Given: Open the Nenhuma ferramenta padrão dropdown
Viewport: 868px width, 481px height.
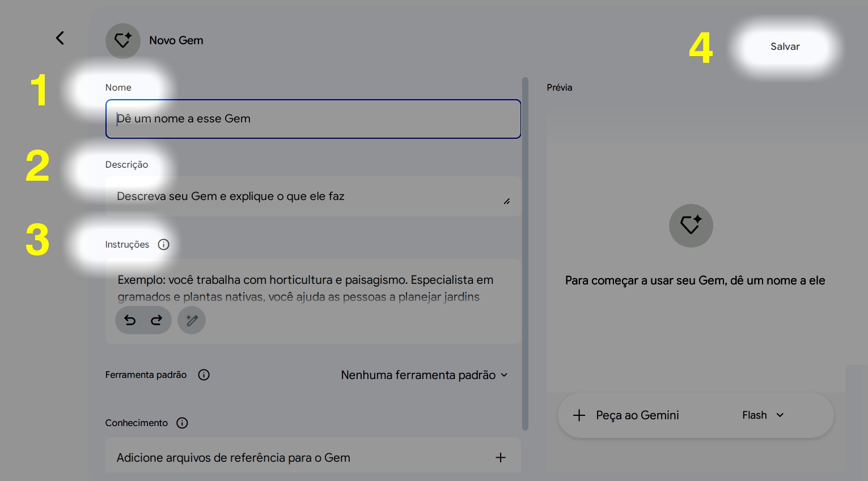Looking at the screenshot, I should pos(424,375).
